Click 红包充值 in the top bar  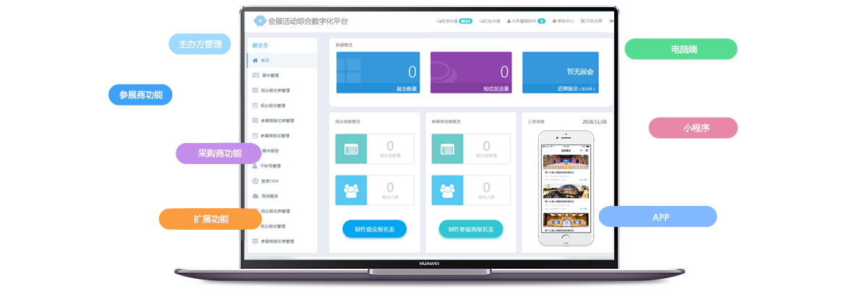click(x=489, y=22)
